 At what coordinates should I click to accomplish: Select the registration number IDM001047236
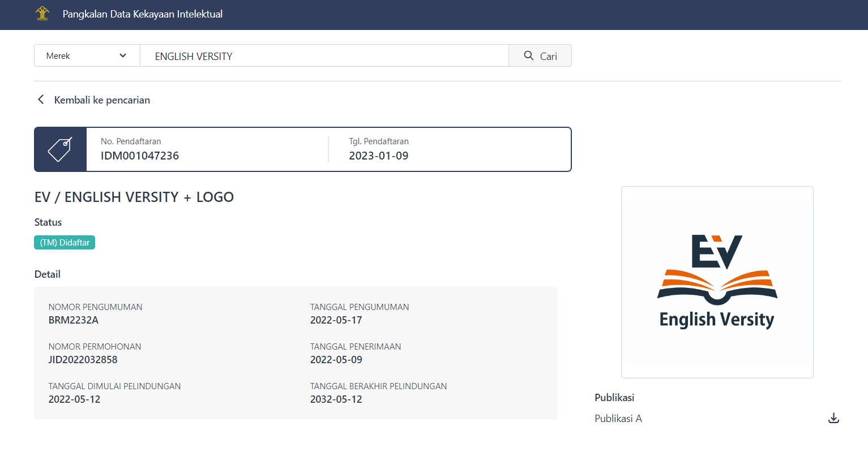point(140,156)
